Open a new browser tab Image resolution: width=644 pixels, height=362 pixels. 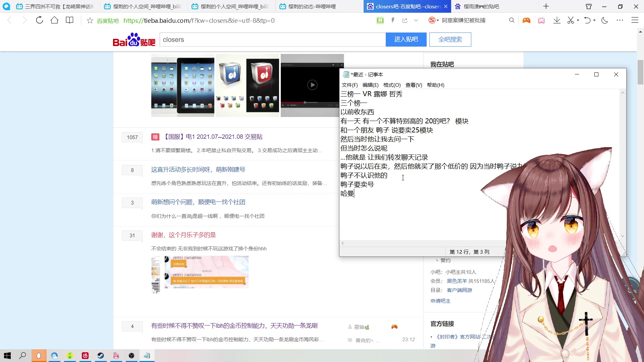click(546, 6)
